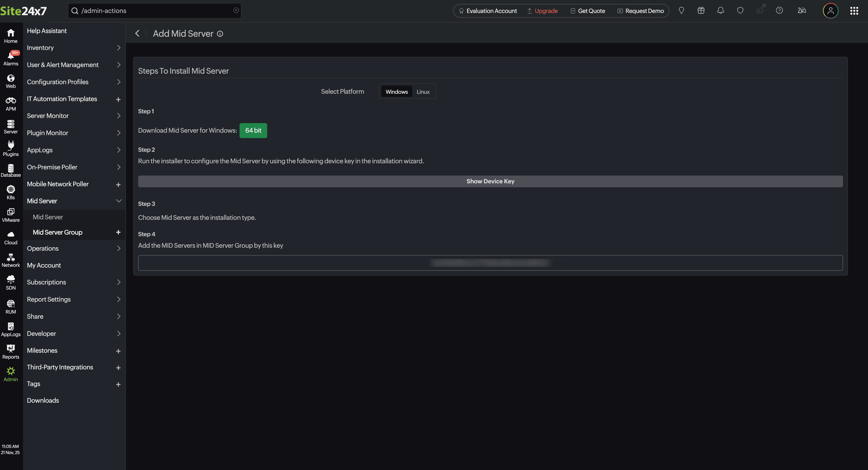Screen dimensions: 868x470
Task: Open Mid Server submenu item
Action: click(x=48, y=217)
